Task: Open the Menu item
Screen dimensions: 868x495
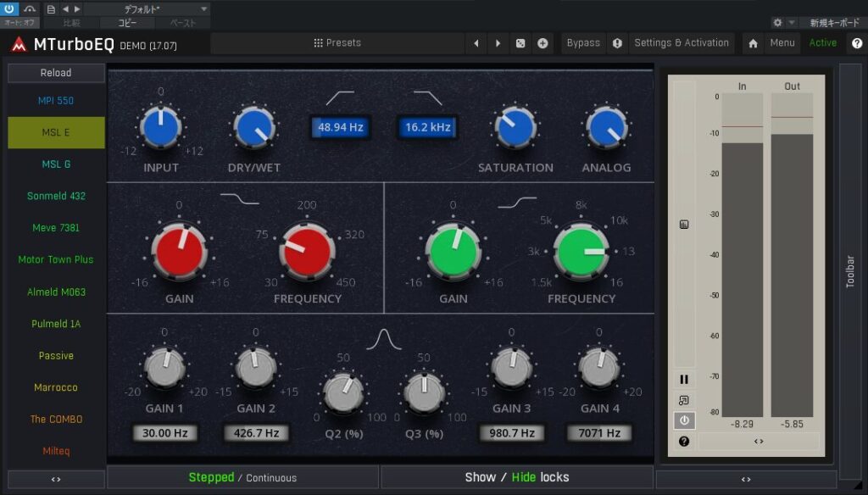Action: tap(782, 43)
